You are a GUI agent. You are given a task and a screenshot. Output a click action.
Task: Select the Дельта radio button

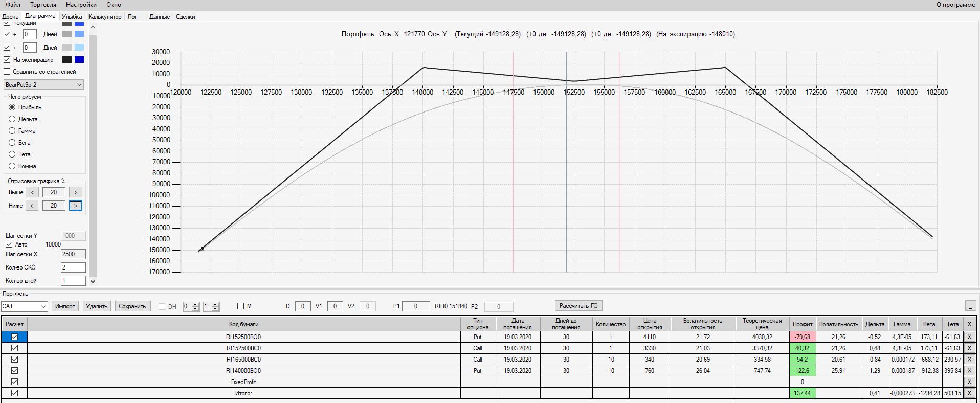pyautogui.click(x=12, y=119)
